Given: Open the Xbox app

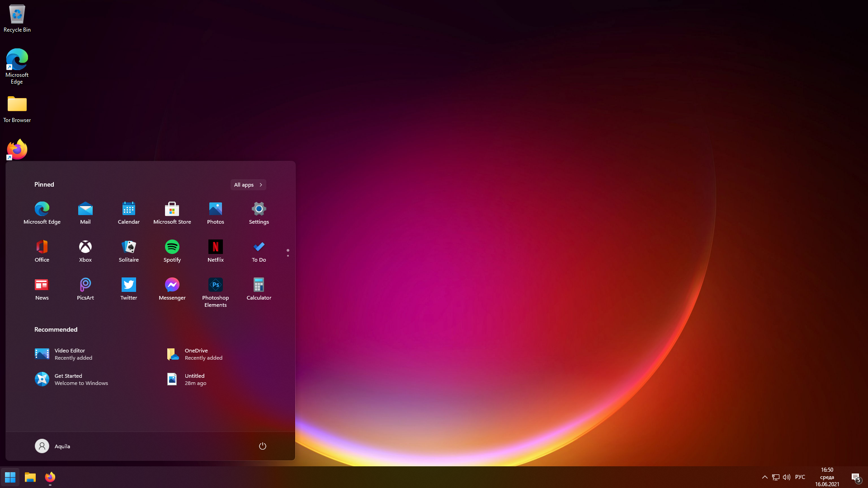Looking at the screenshot, I should click(x=85, y=250).
